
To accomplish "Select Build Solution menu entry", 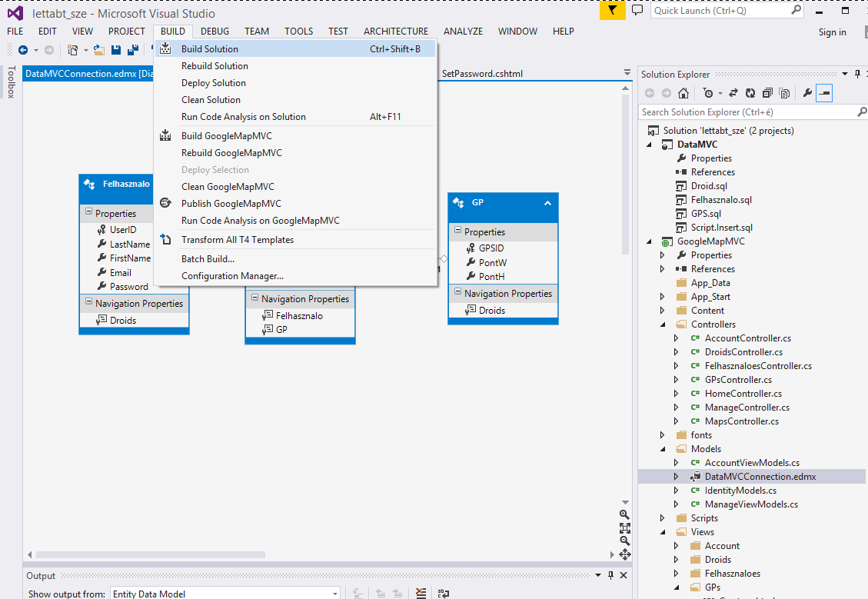I will [295, 48].
